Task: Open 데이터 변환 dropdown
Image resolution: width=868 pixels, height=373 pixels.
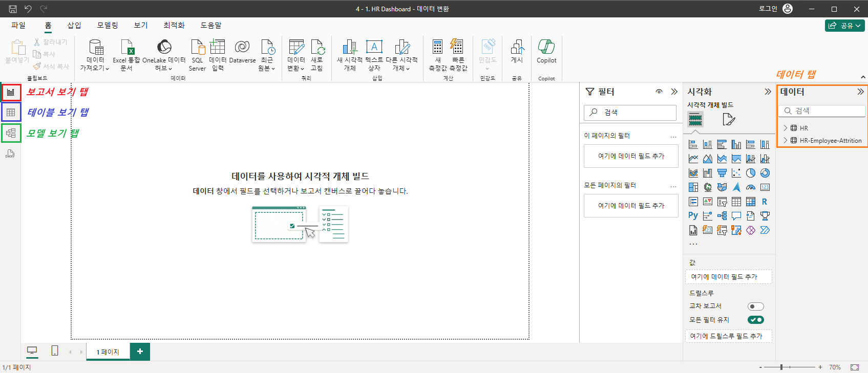Action: click(296, 55)
